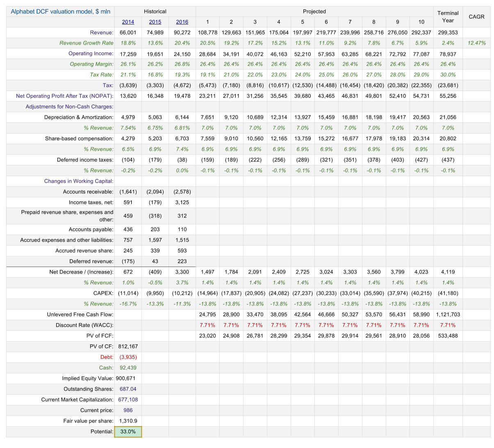Select the Current price value 986

128,410
